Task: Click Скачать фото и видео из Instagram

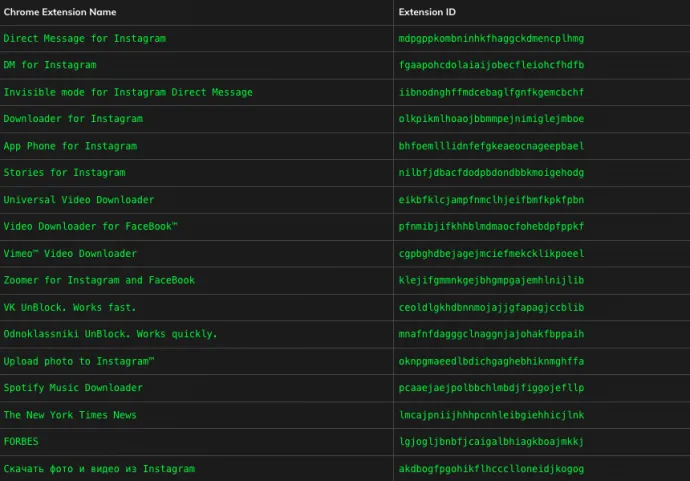Action: point(99,469)
